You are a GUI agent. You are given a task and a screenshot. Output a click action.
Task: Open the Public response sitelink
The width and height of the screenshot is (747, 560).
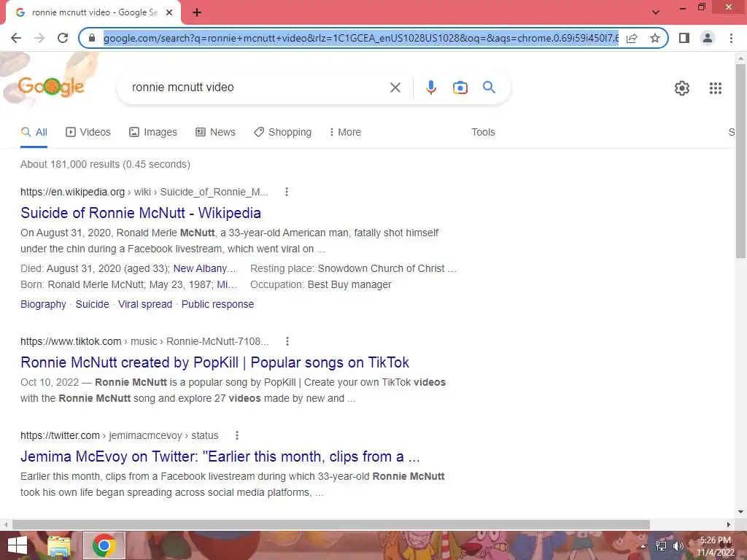click(217, 304)
